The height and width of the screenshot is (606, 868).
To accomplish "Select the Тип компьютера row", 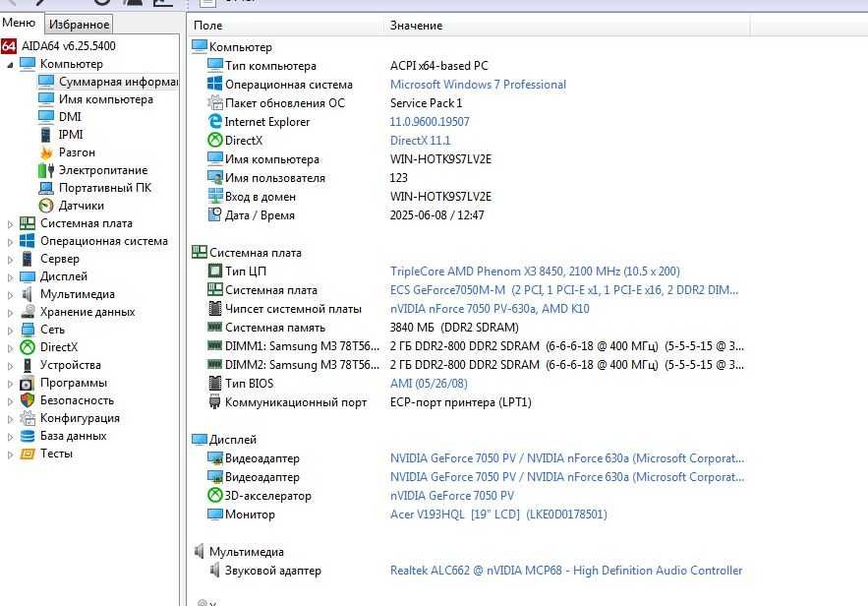I will (471, 65).
